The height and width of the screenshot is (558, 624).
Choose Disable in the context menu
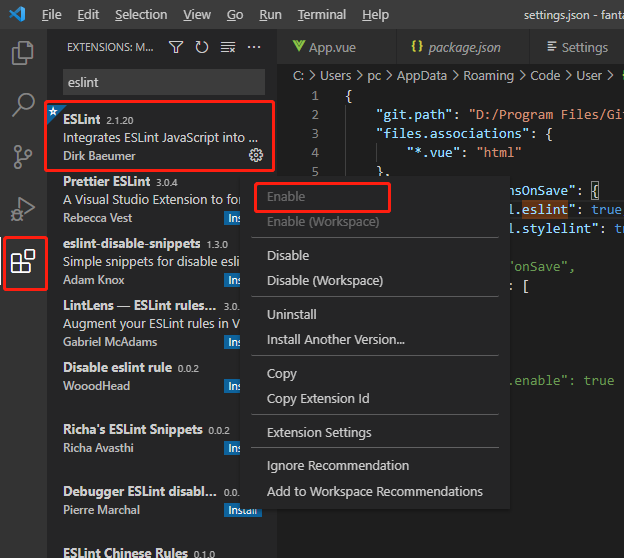tap(374, 256)
